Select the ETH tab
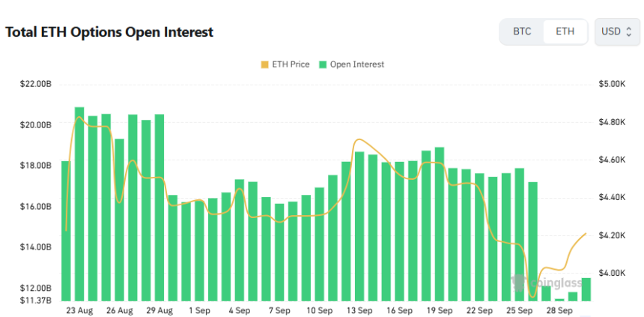Viewport: 644px width, 317px height. coord(565,31)
